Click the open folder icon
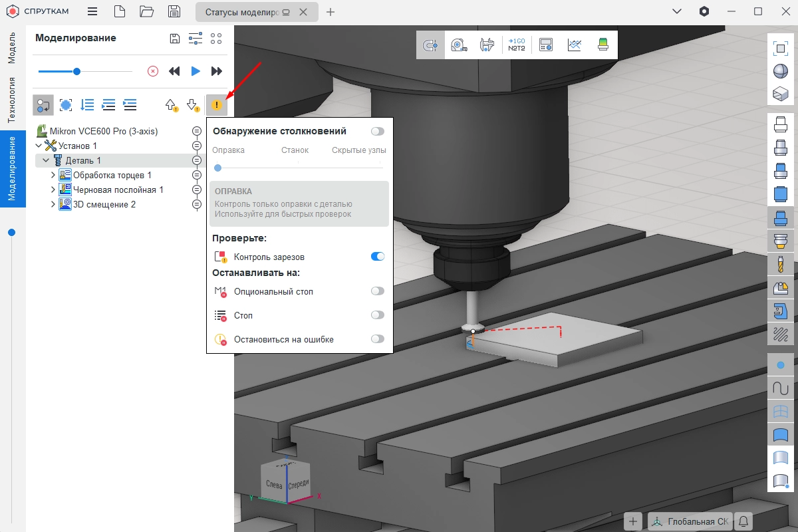Image resolution: width=798 pixels, height=532 pixels. [x=147, y=12]
